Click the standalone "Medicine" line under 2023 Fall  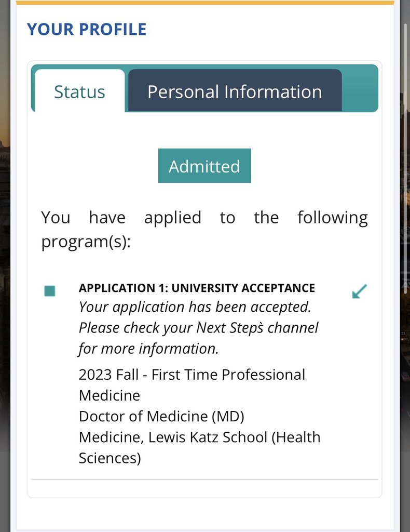click(x=110, y=395)
